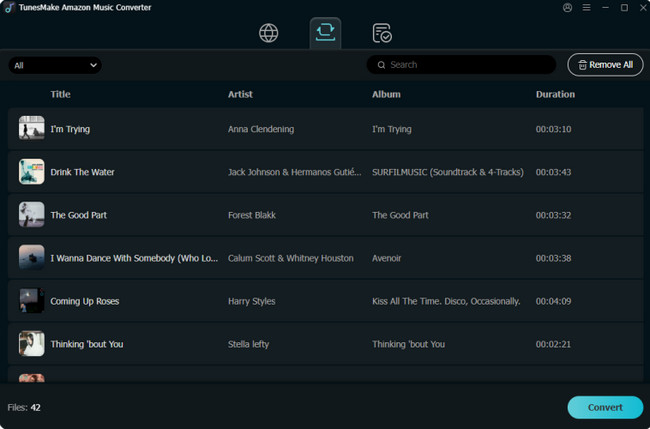Screen dimensions: 650x429
Task: Click the Artist column header
Action: click(x=240, y=94)
